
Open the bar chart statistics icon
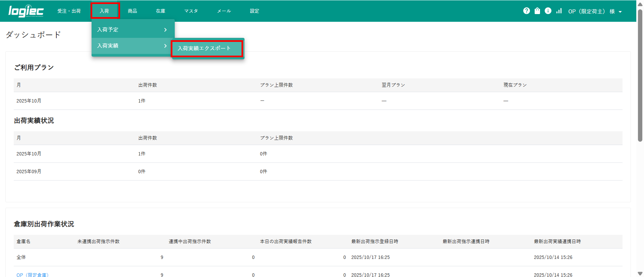[x=559, y=11]
